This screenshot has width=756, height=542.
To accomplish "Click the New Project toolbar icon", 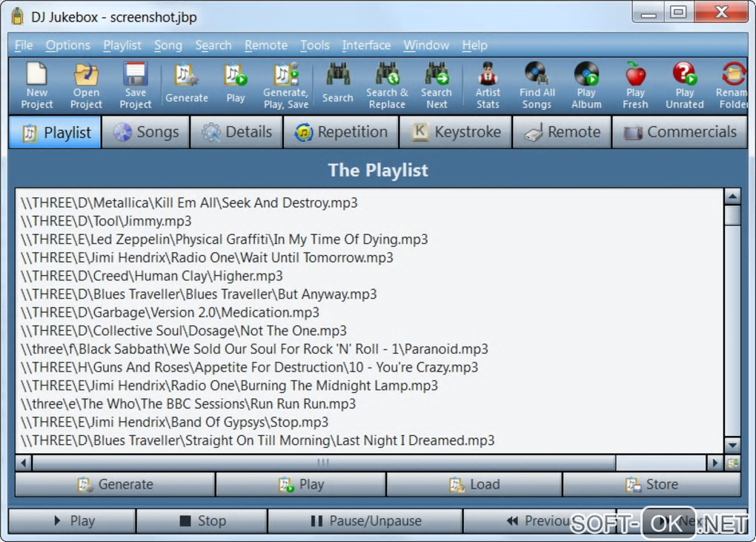I will (36, 85).
